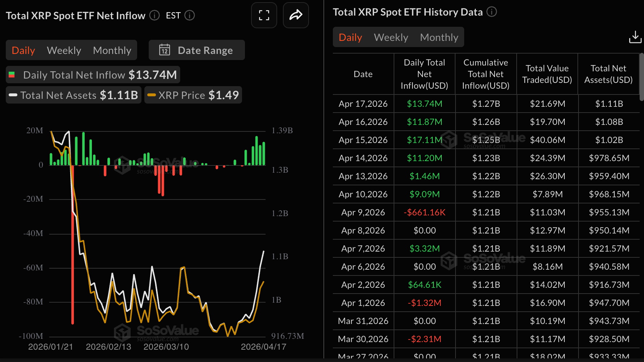Click the table's vertical scrollbar
Viewport: 644px width, 362px height.
point(641,77)
